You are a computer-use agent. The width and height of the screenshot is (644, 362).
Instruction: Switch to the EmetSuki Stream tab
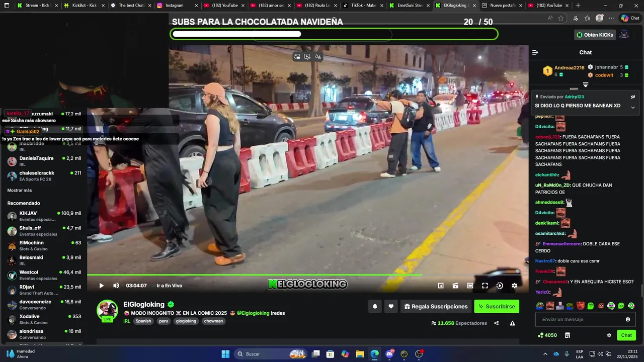[x=410, y=6]
